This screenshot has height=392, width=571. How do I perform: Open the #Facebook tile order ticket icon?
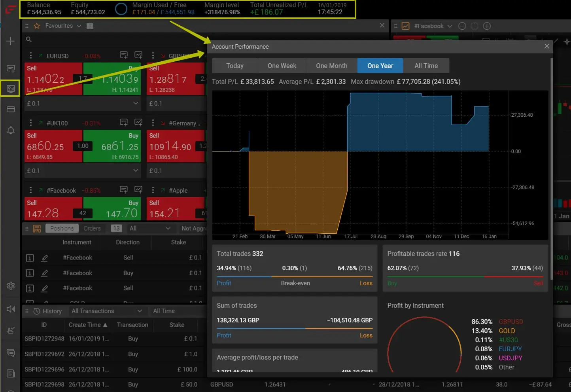[x=124, y=190]
